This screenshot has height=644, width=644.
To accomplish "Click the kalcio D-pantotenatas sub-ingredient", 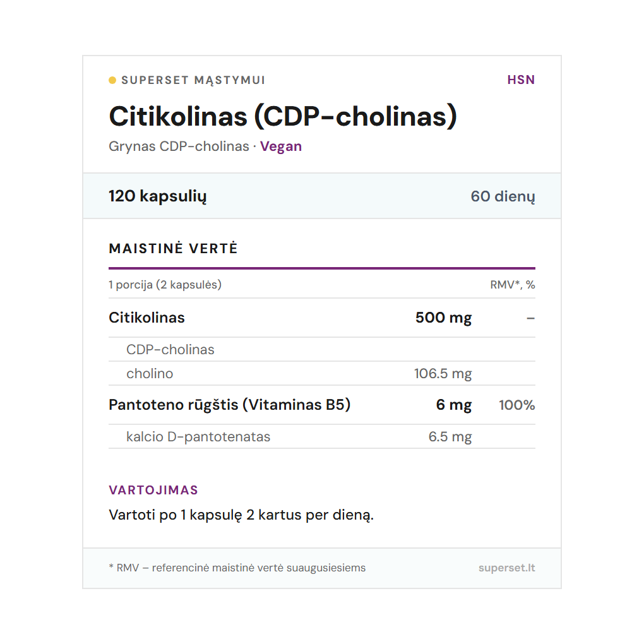I will click(198, 437).
